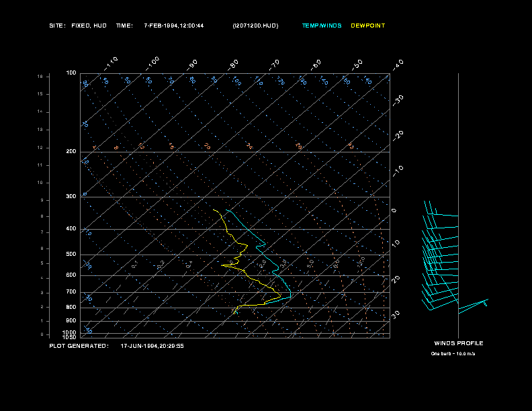Click the 700 pressure level label
Screen dimensions: 532x411
tap(71, 291)
